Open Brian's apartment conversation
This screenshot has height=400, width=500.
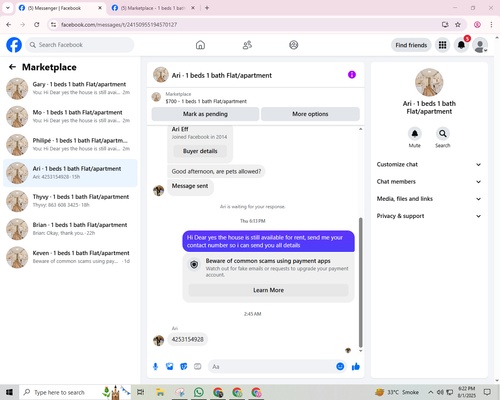pos(70,229)
